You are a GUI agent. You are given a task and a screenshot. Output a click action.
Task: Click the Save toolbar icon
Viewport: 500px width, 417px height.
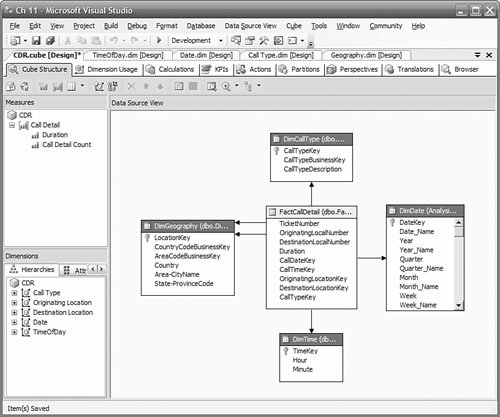coord(36,41)
